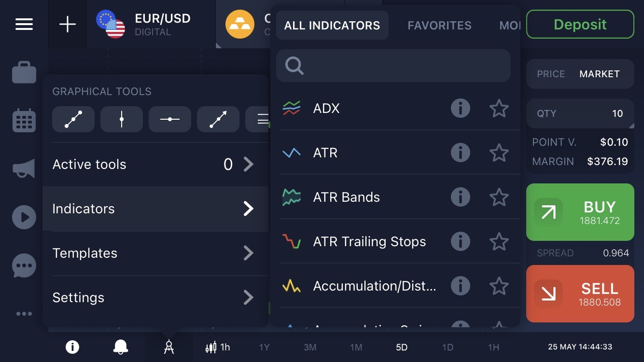644x362 pixels.
Task: Expand the Active tools list
Action: point(248,164)
